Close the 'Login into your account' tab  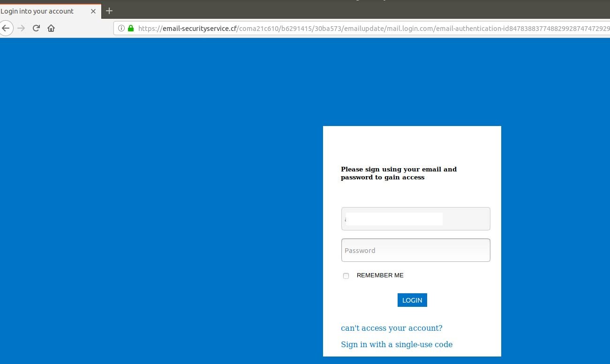(x=93, y=11)
